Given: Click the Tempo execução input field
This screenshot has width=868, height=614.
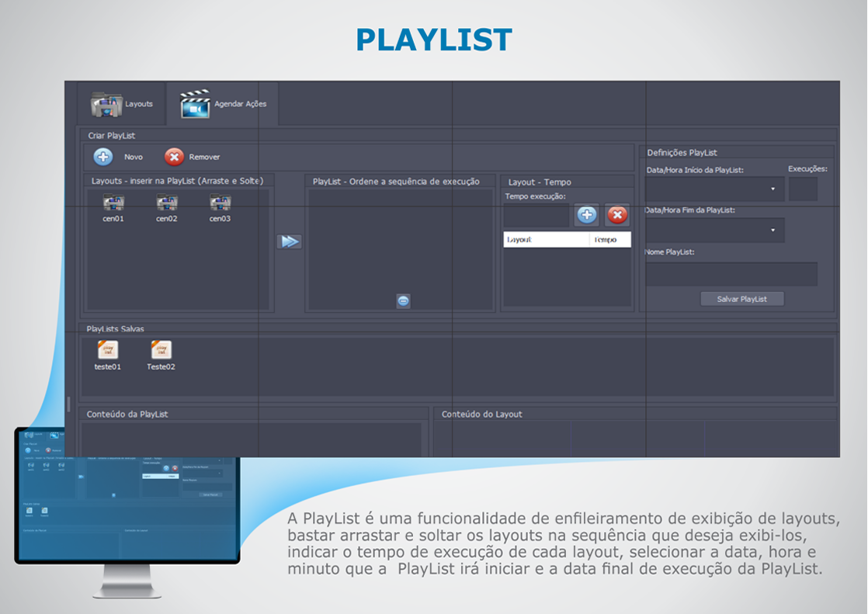Looking at the screenshot, I should tap(536, 215).
